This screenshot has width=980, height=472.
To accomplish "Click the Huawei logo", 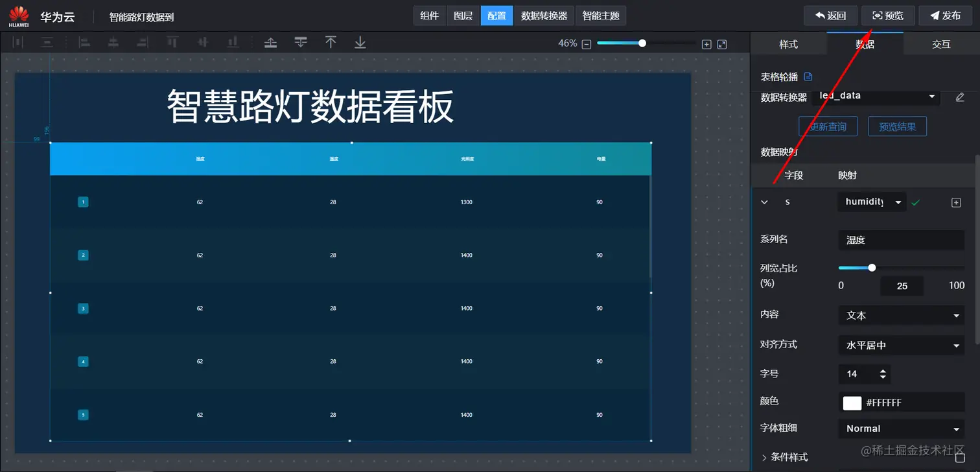I will tap(19, 16).
